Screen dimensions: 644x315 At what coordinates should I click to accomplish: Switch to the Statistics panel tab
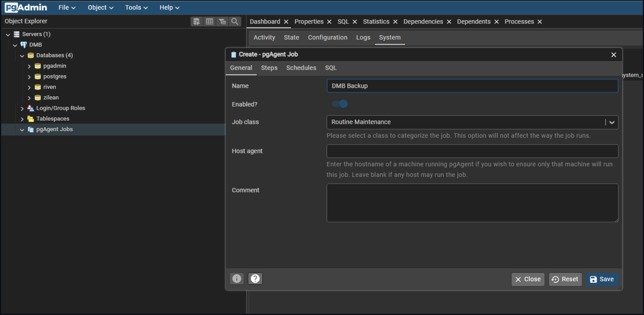click(376, 21)
